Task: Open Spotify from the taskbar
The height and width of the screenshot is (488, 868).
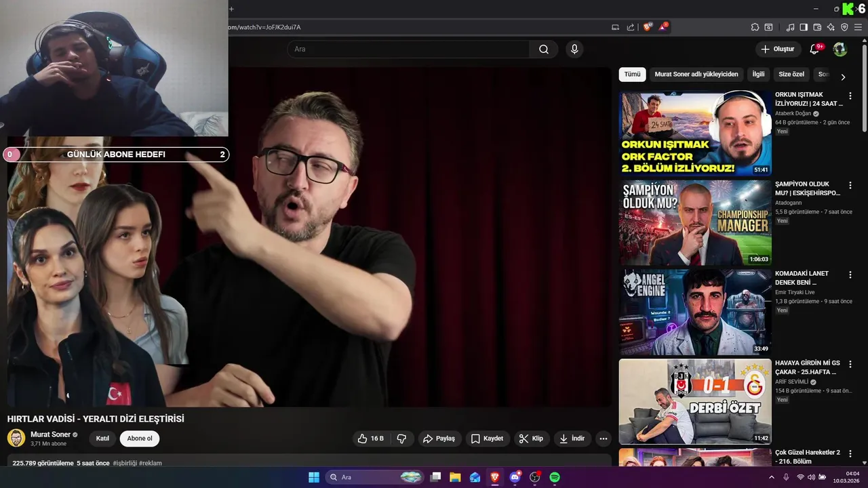Action: [x=555, y=477]
